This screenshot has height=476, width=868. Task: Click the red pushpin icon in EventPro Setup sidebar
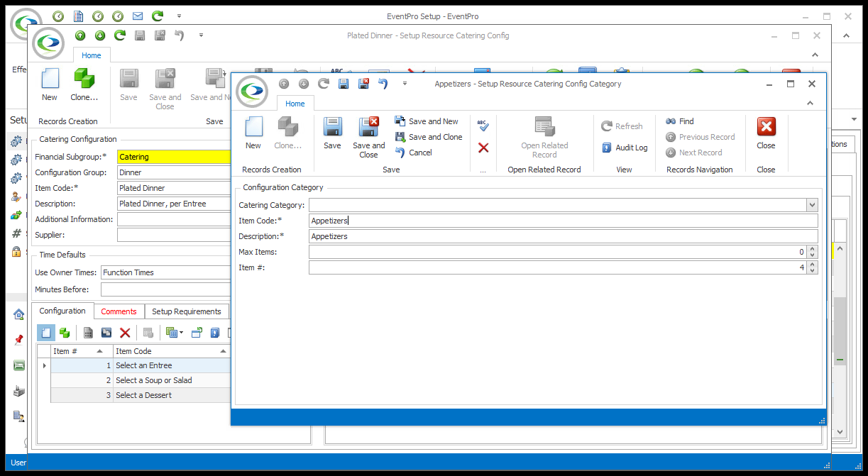[18, 340]
